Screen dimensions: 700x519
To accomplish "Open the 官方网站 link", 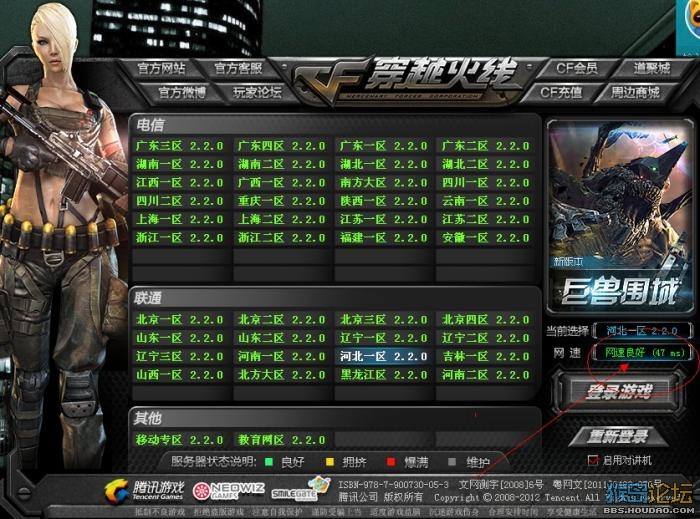I will [161, 68].
